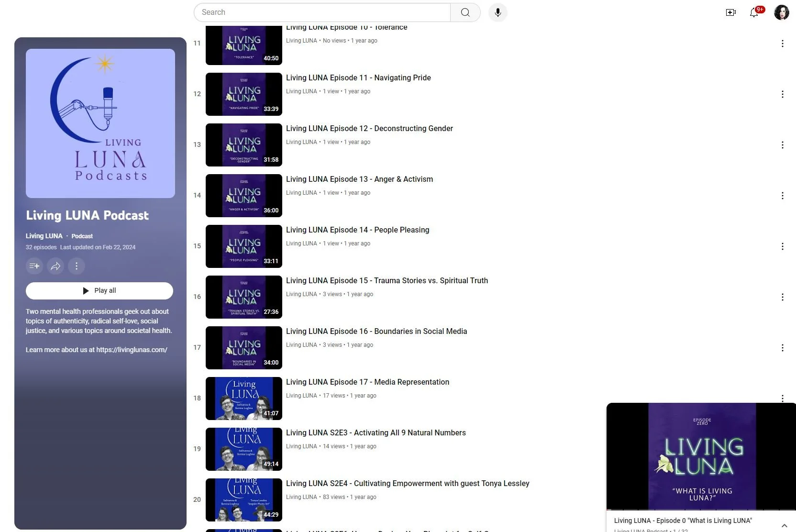This screenshot has height=532, width=796.
Task: Open Episode 11 - Navigating Pride title
Action: click(358, 78)
